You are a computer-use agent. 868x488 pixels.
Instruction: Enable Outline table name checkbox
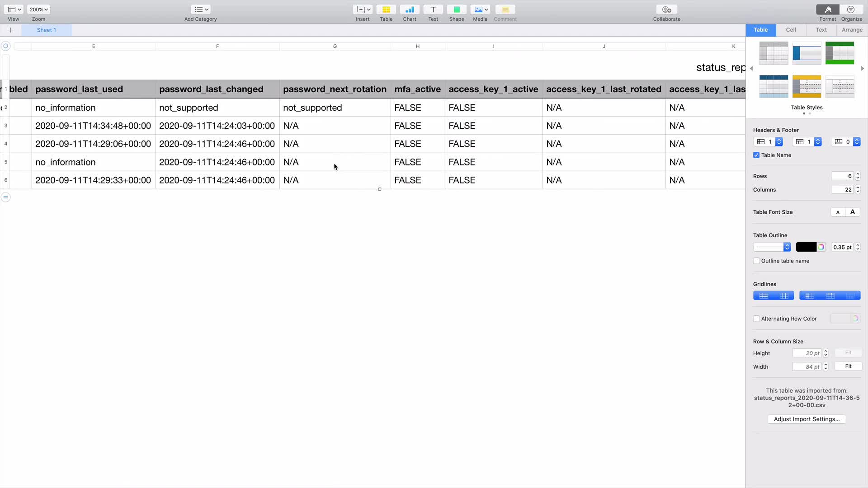[x=756, y=261]
